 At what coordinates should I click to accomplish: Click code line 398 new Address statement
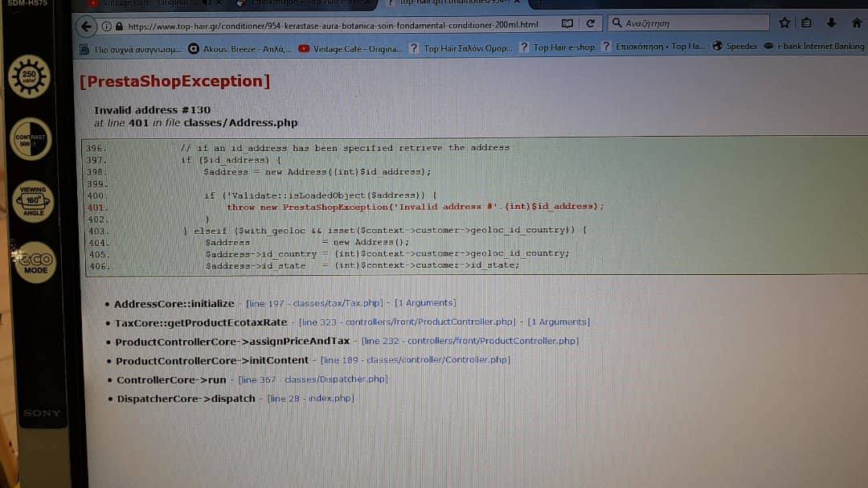317,172
